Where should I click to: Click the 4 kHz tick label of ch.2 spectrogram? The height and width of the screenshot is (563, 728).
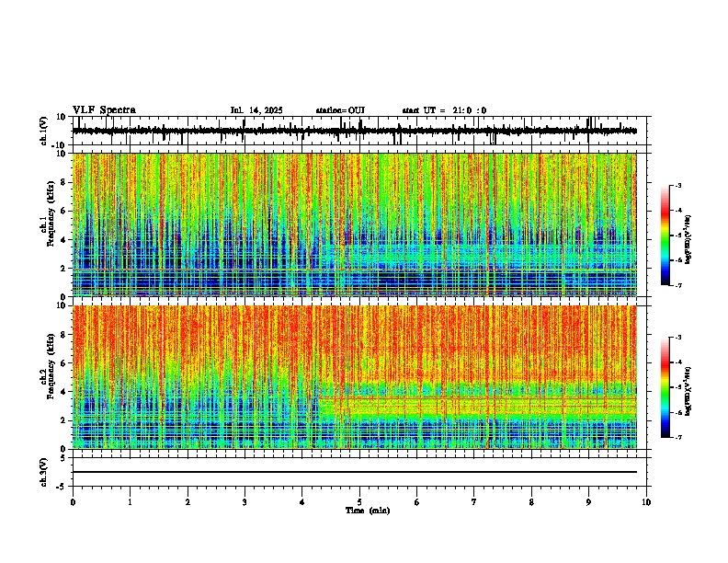pyautogui.click(x=63, y=392)
